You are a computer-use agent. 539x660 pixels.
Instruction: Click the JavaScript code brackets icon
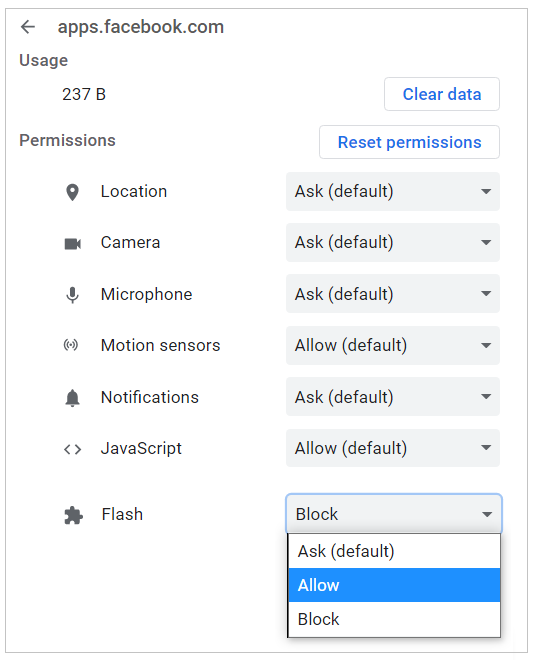click(x=72, y=449)
